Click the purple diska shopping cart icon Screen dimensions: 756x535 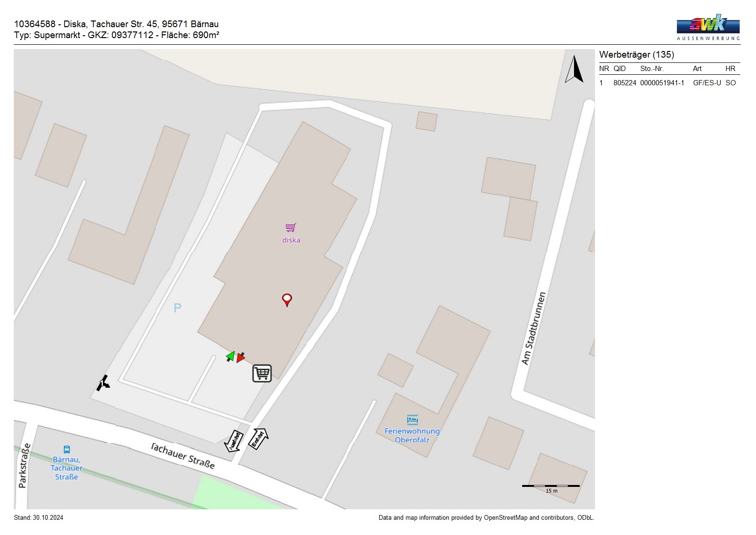point(291,228)
